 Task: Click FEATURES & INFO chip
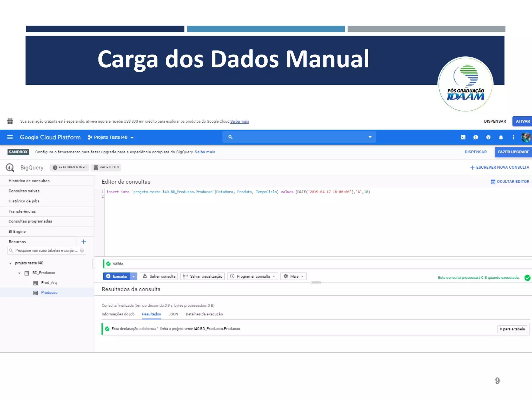click(70, 167)
